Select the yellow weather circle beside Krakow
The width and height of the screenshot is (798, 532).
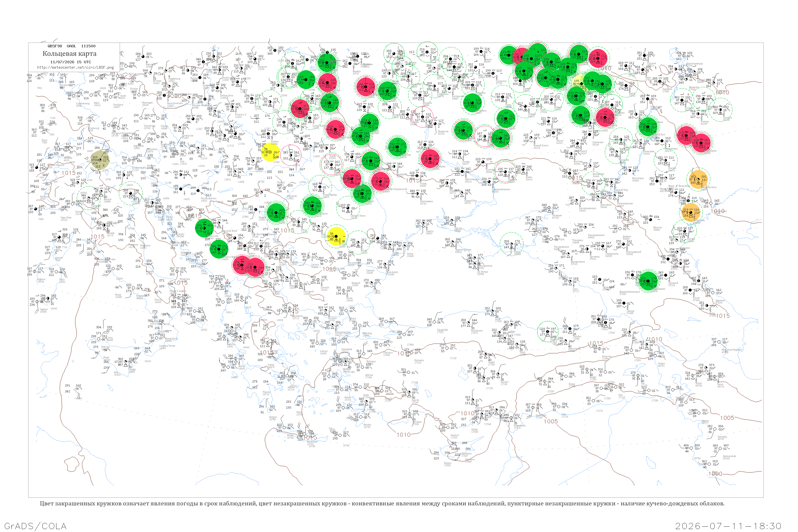tap(270, 152)
